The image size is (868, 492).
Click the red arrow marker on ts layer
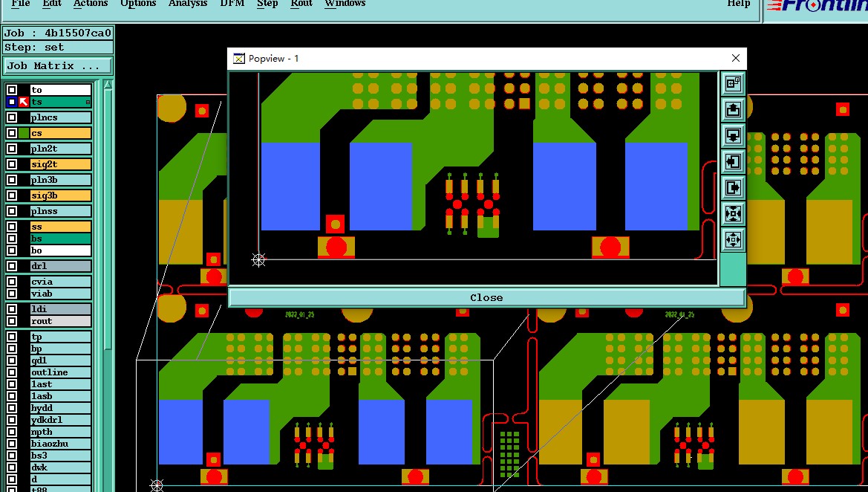23,102
